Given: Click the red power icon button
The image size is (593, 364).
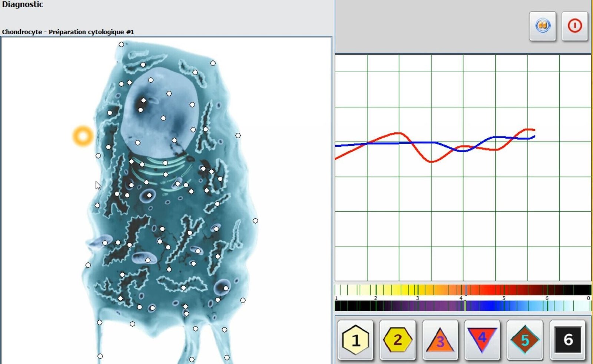Looking at the screenshot, I should click(574, 26).
